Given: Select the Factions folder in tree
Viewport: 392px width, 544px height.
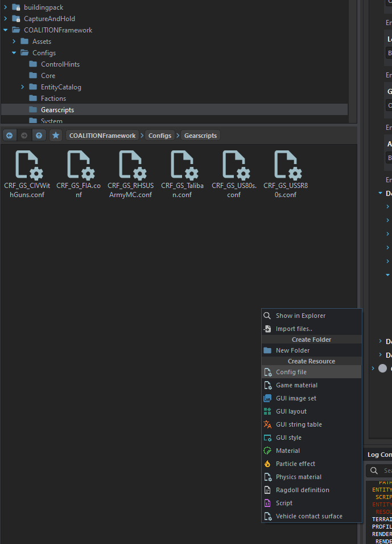Looking at the screenshot, I should coord(53,99).
